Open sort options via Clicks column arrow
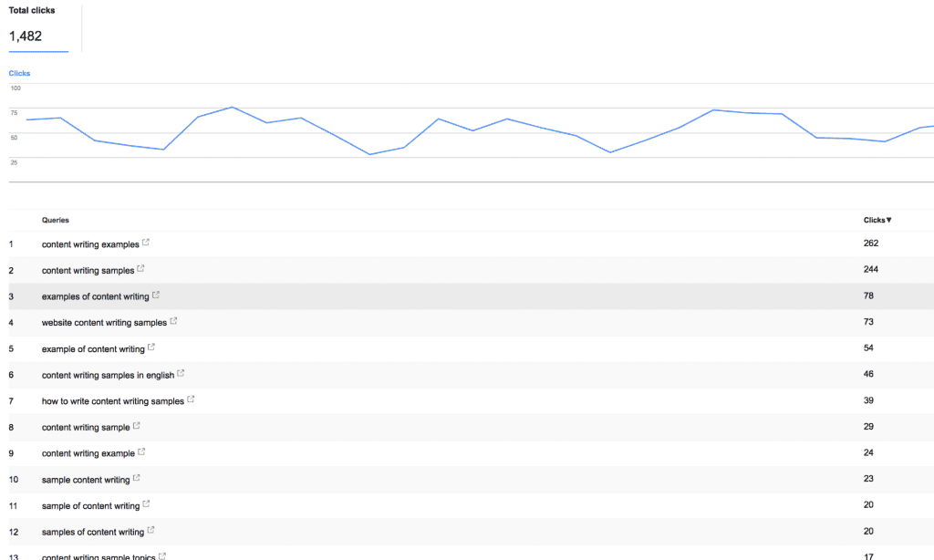Screen dimensions: 934x560 point(889,220)
